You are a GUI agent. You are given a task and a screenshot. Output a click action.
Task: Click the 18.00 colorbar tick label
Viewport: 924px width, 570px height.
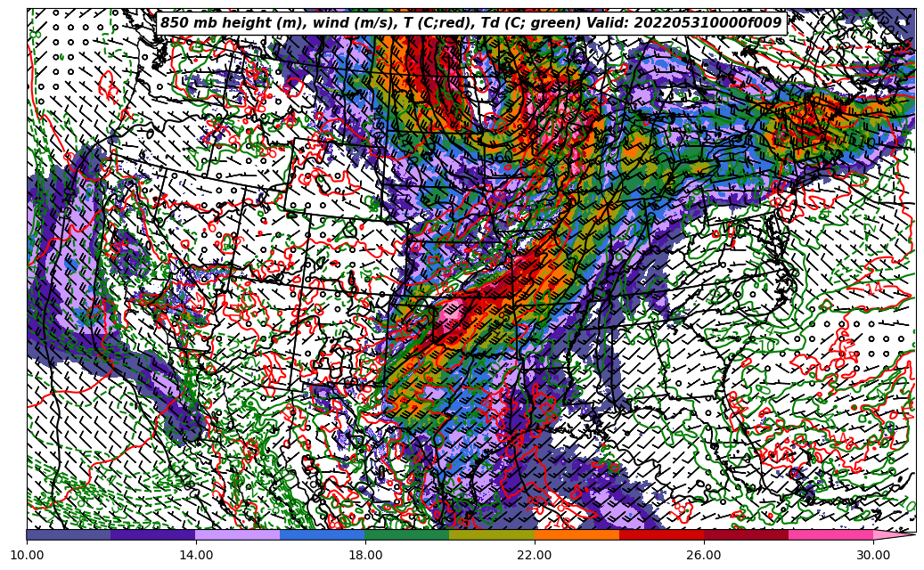365,555
